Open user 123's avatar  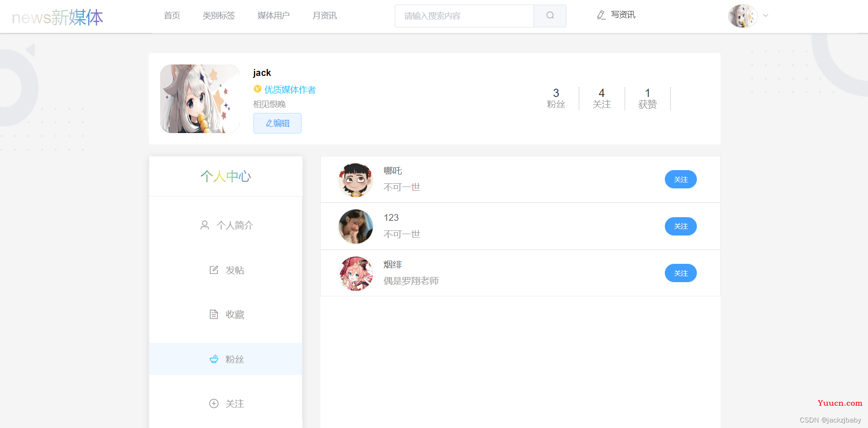(356, 226)
